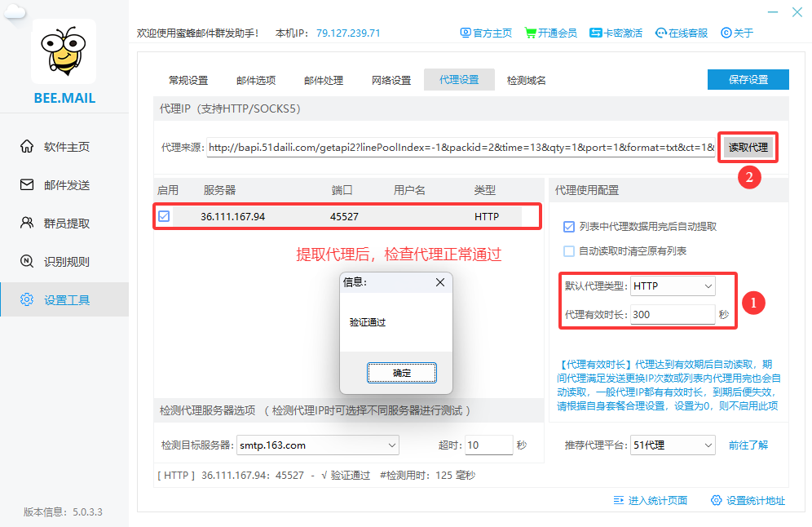Open the 检测目标服务器 smtp.163.com dropdown
Viewport: 812px width, 527px height.
pyautogui.click(x=317, y=445)
